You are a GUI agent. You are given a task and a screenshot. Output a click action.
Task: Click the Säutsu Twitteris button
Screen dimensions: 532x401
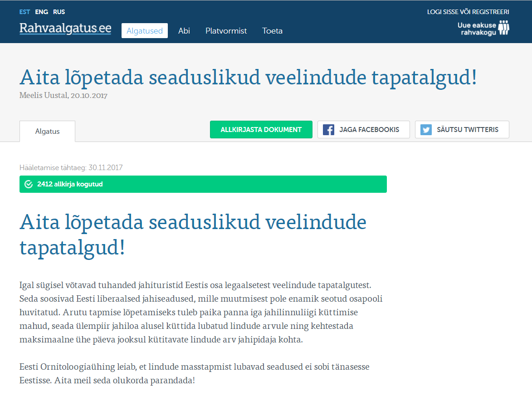pyautogui.click(x=462, y=130)
